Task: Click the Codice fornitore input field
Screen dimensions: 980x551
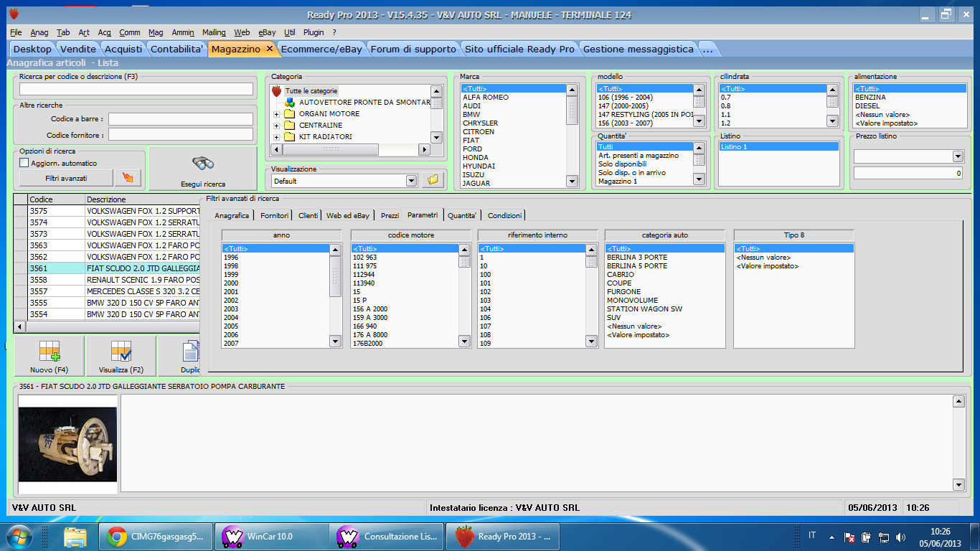Action: [181, 135]
